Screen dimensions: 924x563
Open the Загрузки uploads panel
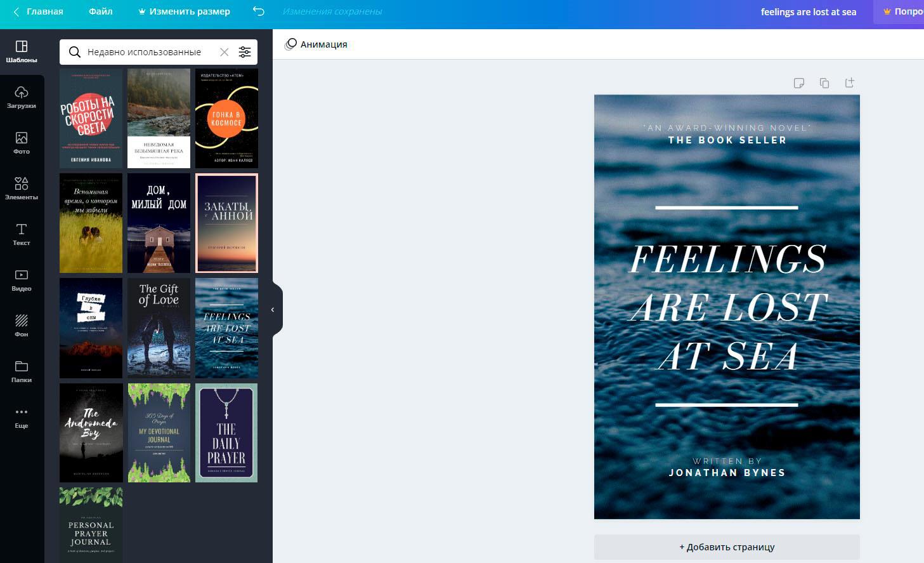(22, 97)
